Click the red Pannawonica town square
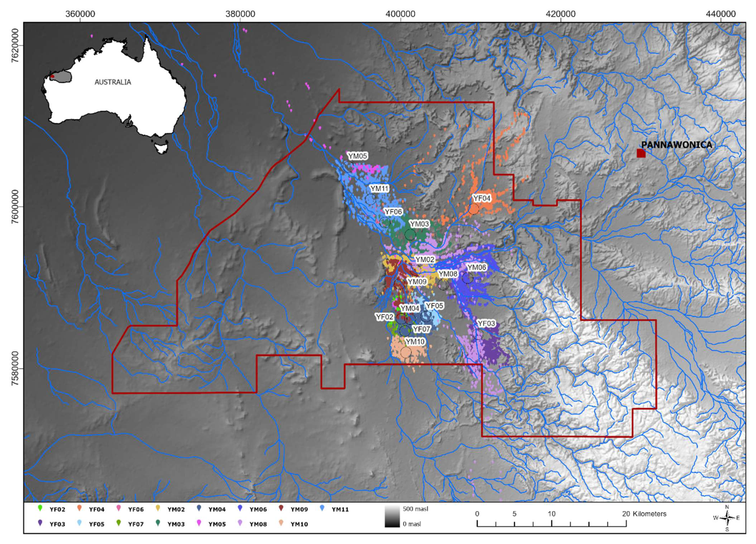 click(641, 153)
